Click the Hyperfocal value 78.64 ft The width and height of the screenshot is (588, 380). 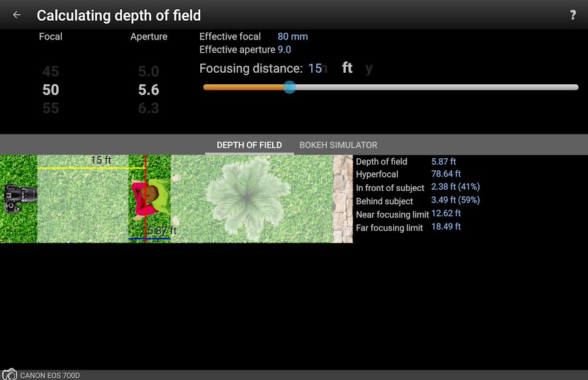pyautogui.click(x=445, y=174)
